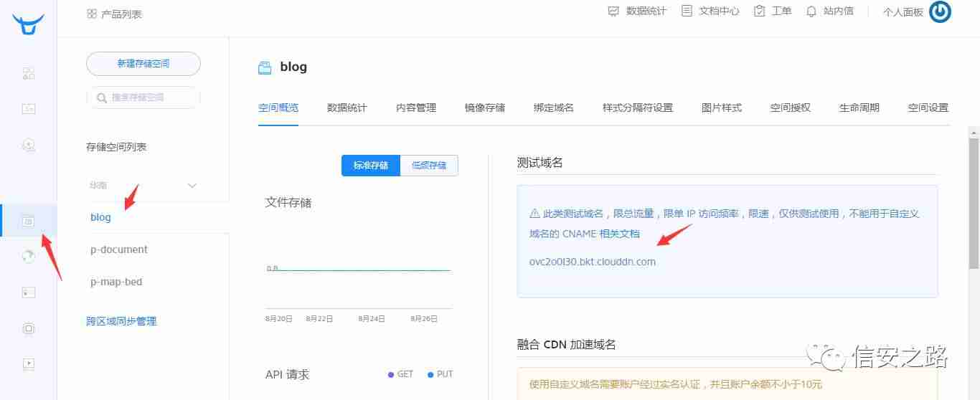Open the 个人面板 menu
This screenshot has width=980, height=400.
click(903, 12)
